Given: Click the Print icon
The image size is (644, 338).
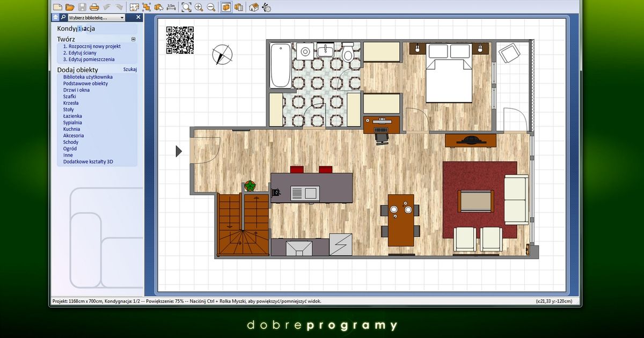Looking at the screenshot, I should click(x=94, y=7).
